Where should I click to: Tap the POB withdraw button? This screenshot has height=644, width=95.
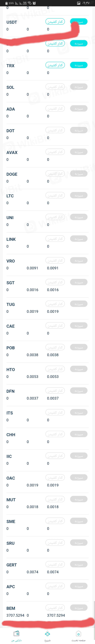(x=55, y=347)
